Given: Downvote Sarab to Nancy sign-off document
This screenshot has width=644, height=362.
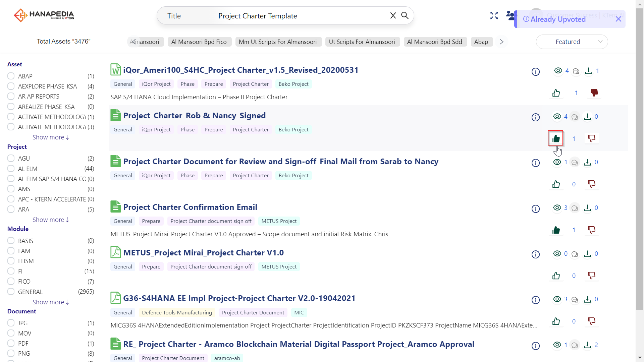Looking at the screenshot, I should coord(592,184).
